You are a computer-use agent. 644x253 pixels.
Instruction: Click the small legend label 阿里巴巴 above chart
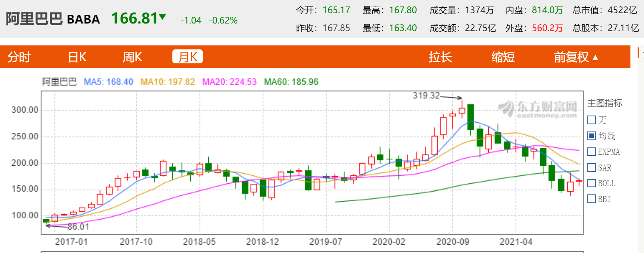coord(59,82)
